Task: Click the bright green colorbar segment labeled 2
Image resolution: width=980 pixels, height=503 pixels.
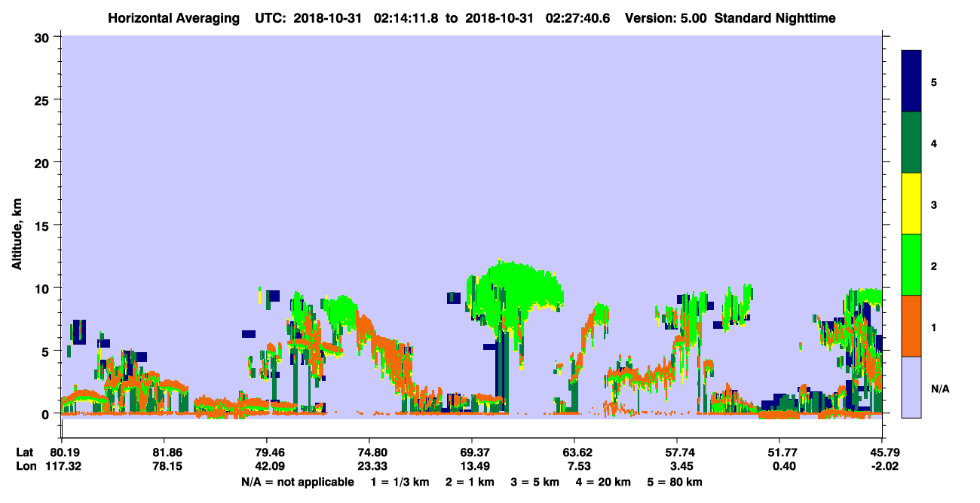Action: 911,265
